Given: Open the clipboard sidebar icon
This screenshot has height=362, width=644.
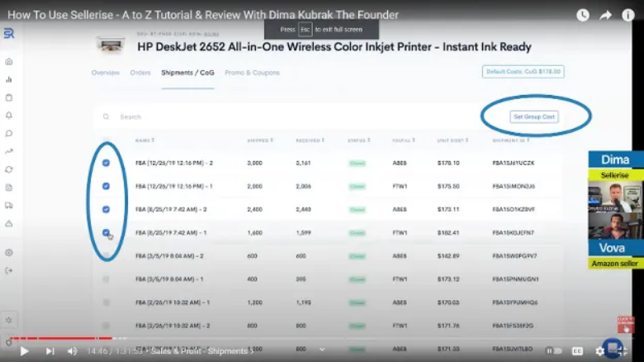Looking at the screenshot, I should click(9, 98).
